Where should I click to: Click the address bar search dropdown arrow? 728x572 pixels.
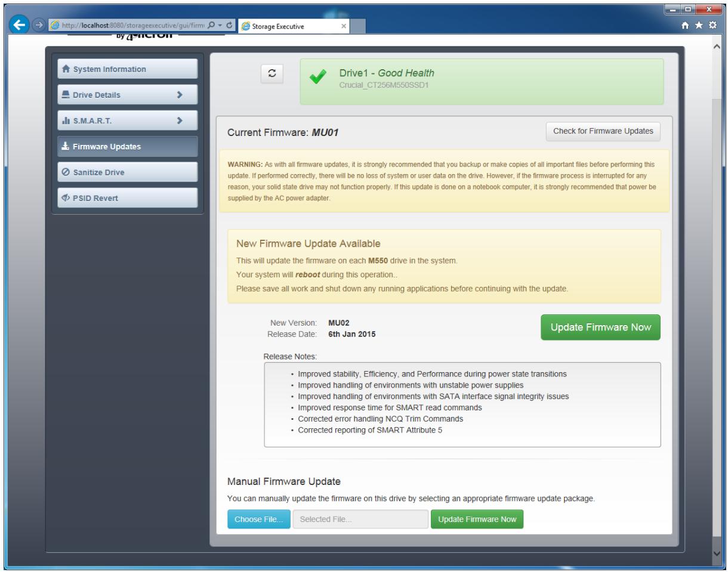[220, 26]
